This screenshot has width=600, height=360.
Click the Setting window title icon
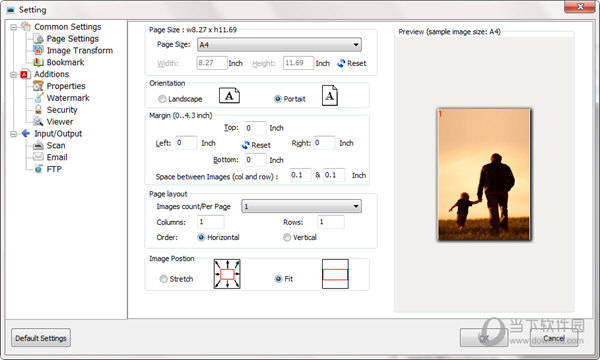pos(11,10)
